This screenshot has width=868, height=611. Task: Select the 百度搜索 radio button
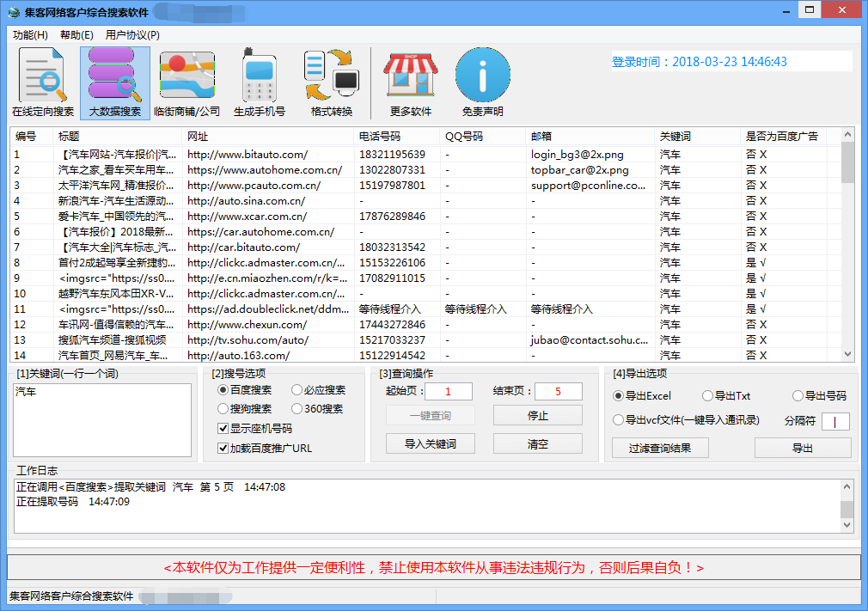point(245,390)
